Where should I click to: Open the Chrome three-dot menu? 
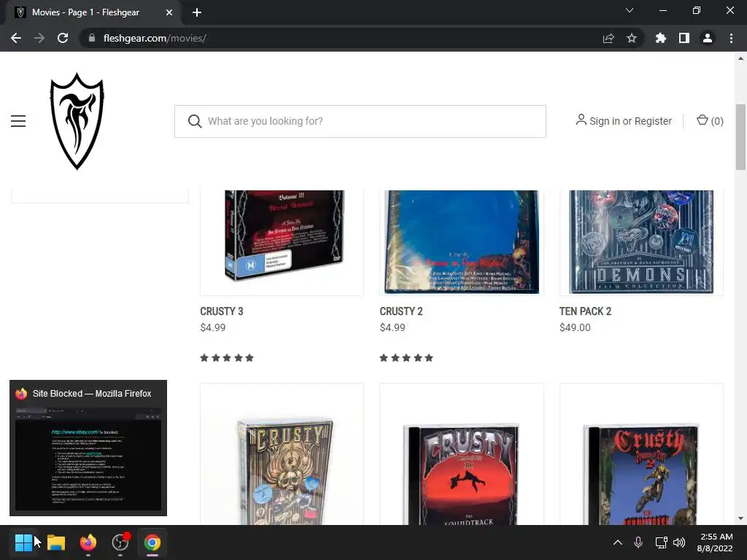tap(731, 38)
